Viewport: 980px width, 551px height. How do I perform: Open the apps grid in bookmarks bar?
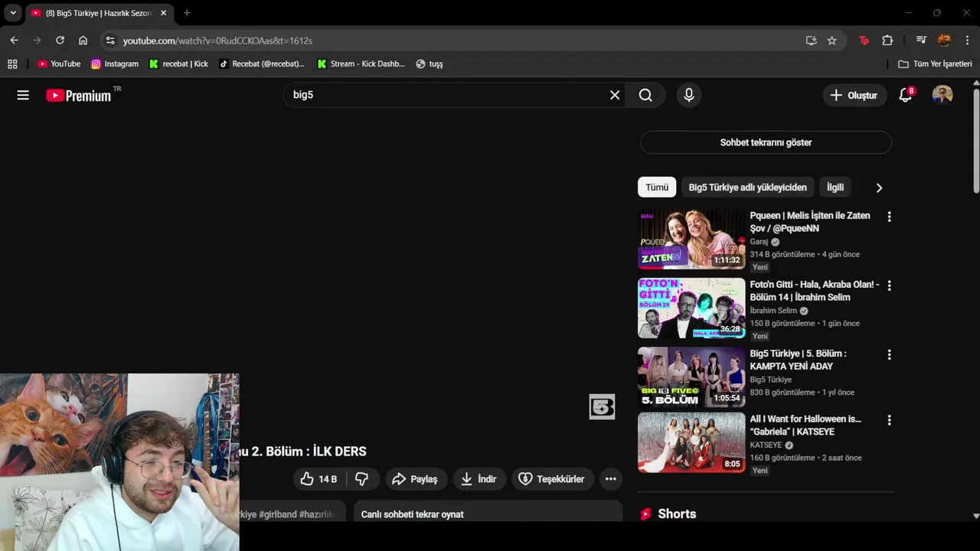pyautogui.click(x=12, y=64)
